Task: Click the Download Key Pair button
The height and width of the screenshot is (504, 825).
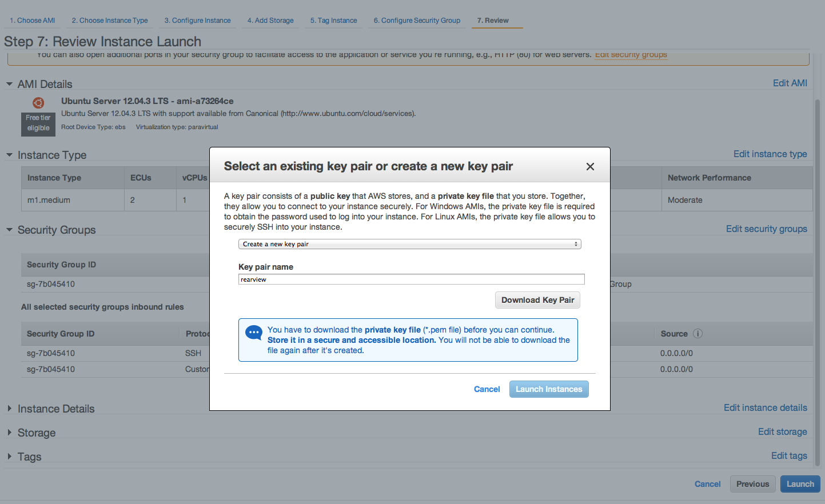Action: (x=537, y=300)
